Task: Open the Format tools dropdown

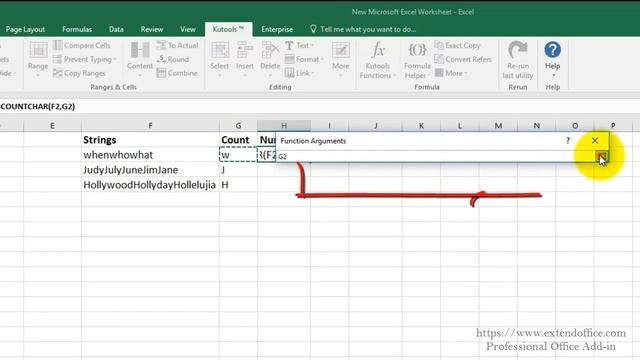Action: coord(304,59)
